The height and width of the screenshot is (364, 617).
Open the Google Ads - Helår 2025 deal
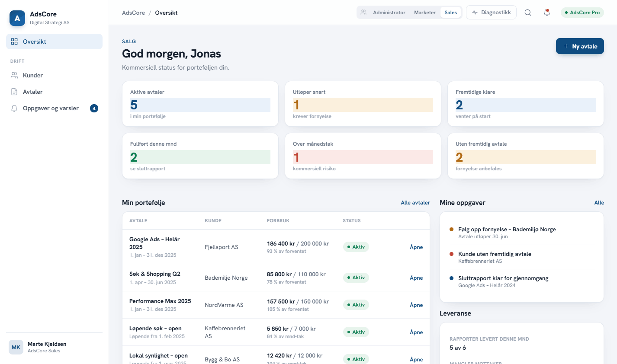tap(416, 247)
